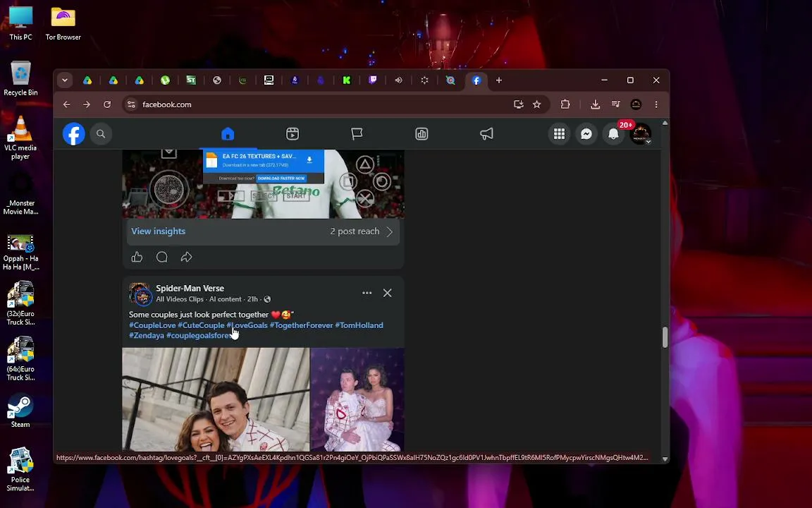This screenshot has height=508, width=812.
Task: Switch to the tab with speaker icon
Action: pyautogui.click(x=398, y=80)
